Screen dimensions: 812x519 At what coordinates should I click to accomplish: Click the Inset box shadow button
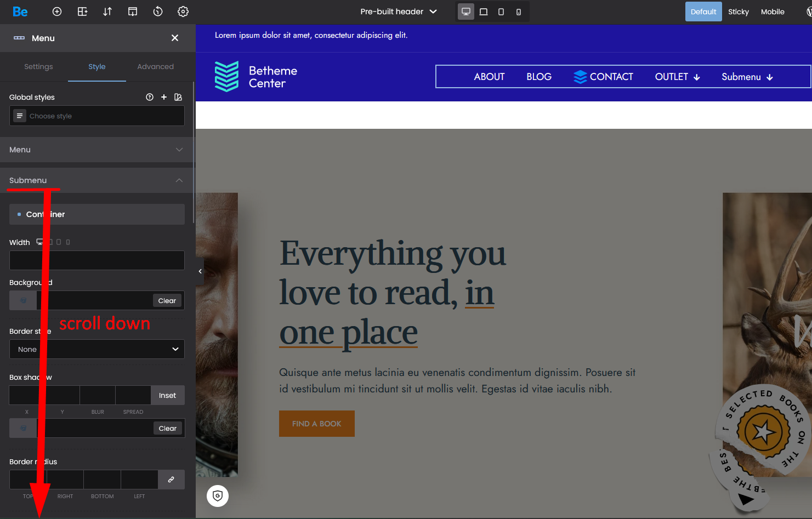[167, 395]
